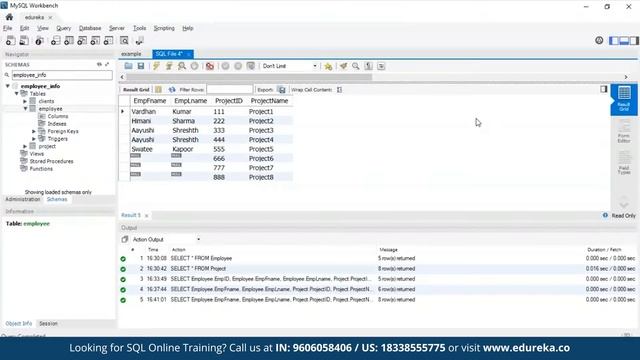This screenshot has width=640, height=360.
Task: Open a script file in query editor
Action: coord(129,66)
